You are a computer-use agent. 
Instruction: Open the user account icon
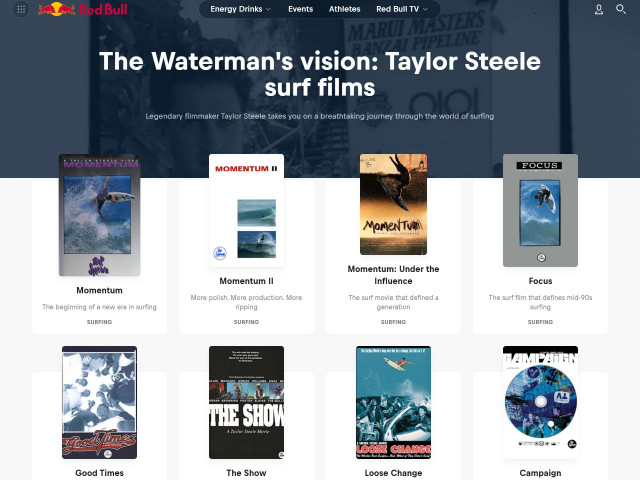click(599, 9)
